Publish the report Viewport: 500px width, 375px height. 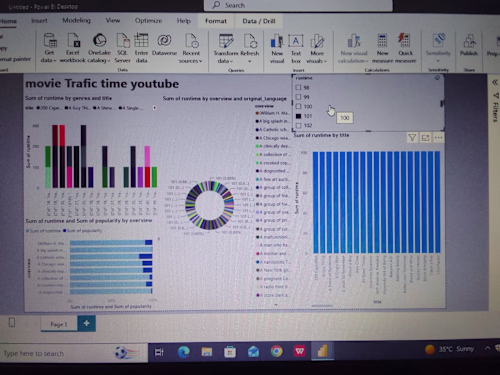[x=469, y=44]
